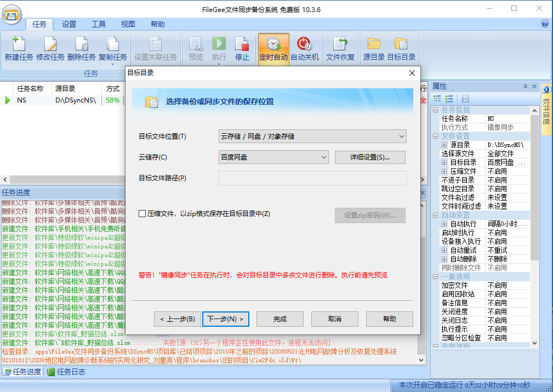Open the 视图 ribbon tab
553x392 pixels.
128,24
